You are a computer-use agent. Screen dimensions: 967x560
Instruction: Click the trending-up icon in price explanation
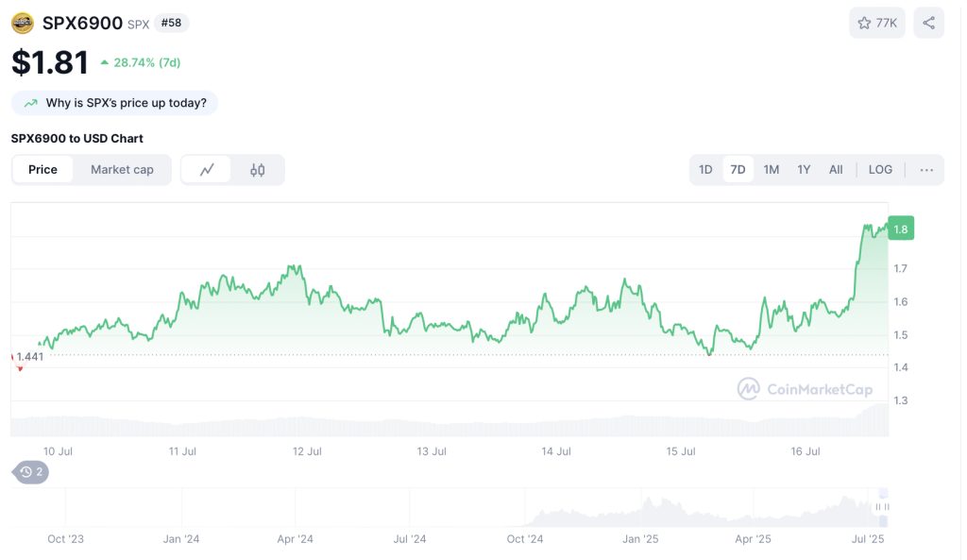click(x=31, y=103)
